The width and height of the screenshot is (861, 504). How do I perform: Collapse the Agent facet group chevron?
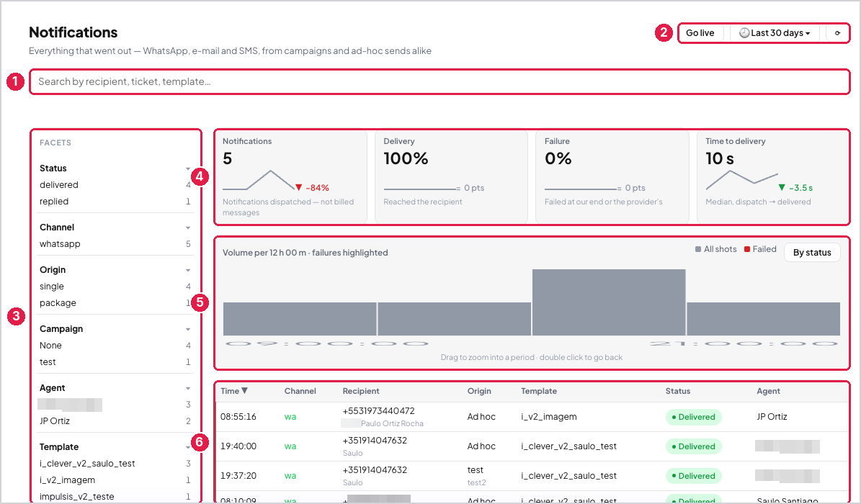pyautogui.click(x=188, y=388)
